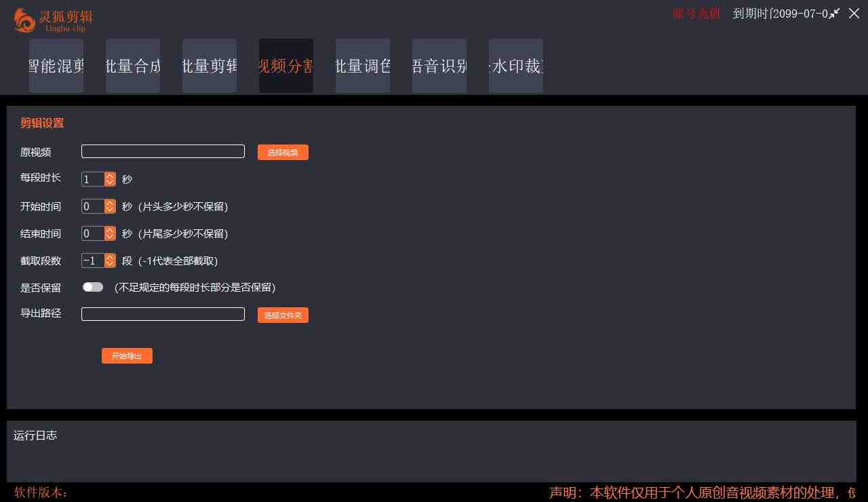Screen dimensions: 868x502
Task: Open the 水印裁剪 watermark tab
Action: 516,66
